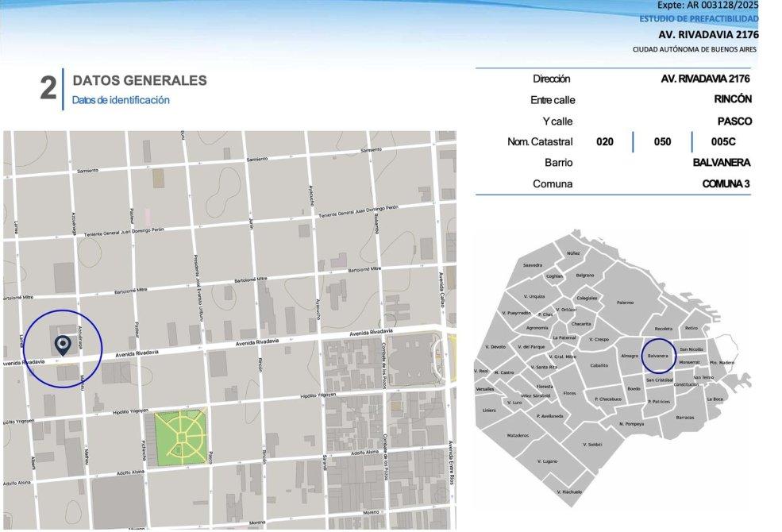
Task: Click the Palermo district on city map
Action: 626,303
